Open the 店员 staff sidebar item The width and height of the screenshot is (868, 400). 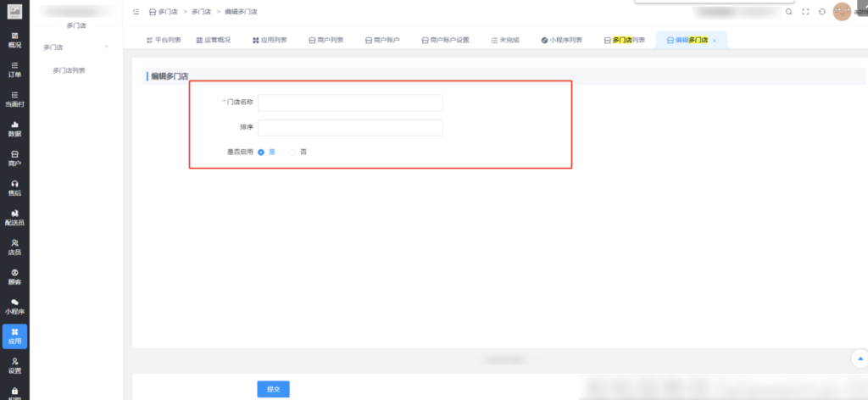(14, 247)
